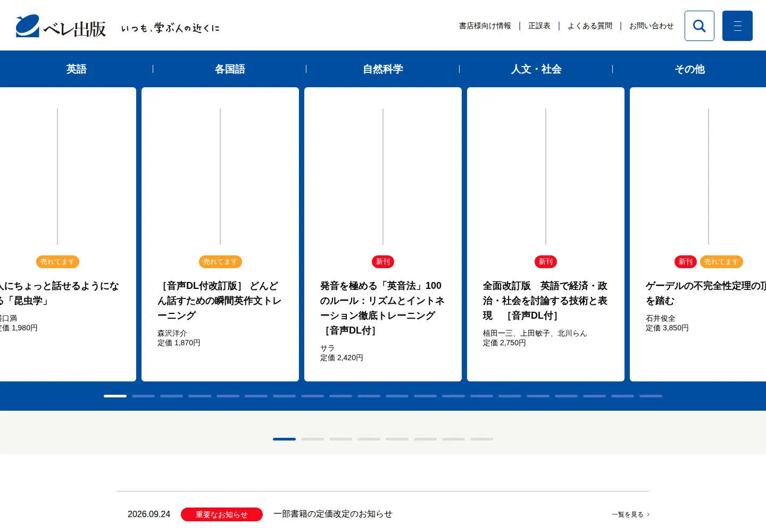Screen dimensions: 766x532
Task: Open the 正誤表 link
Action: click(539, 26)
